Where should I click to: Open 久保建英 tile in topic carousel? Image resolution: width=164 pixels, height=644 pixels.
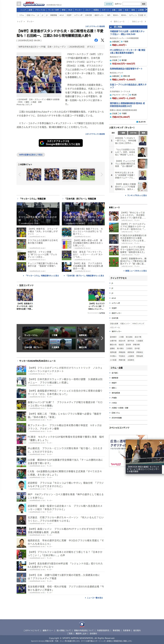click(63, 344)
